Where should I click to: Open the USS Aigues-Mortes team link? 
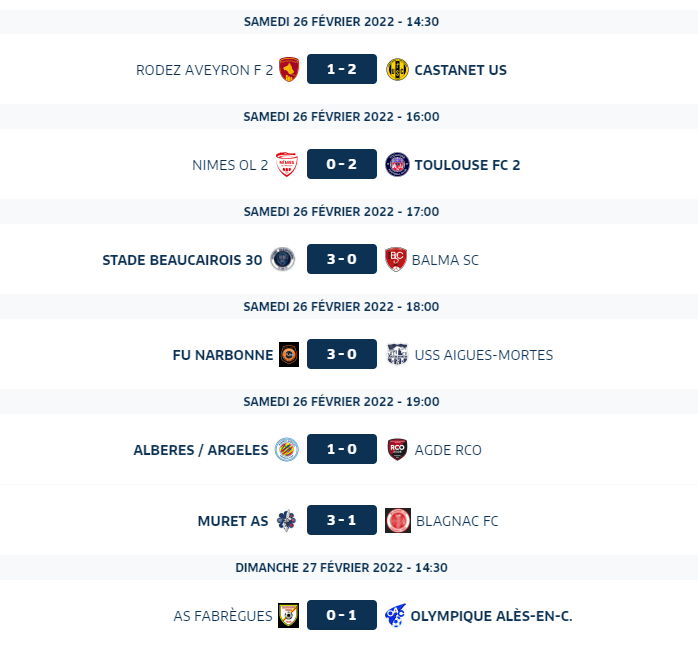click(483, 355)
